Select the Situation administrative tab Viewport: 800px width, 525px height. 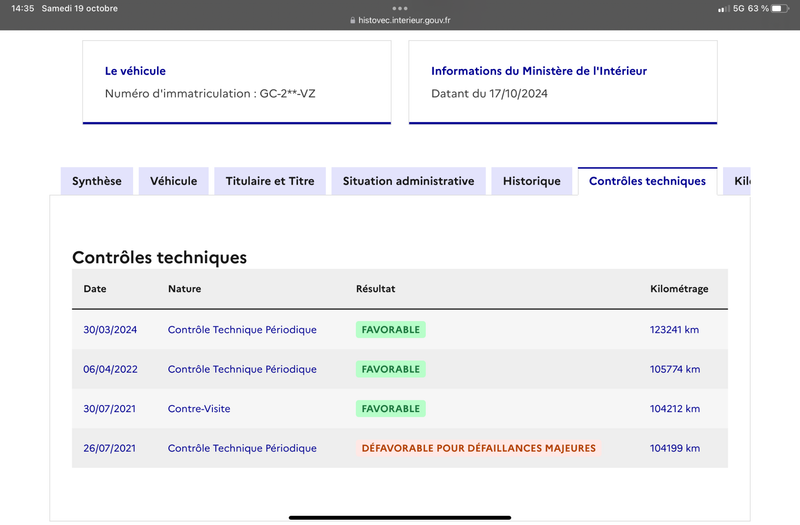tap(408, 181)
